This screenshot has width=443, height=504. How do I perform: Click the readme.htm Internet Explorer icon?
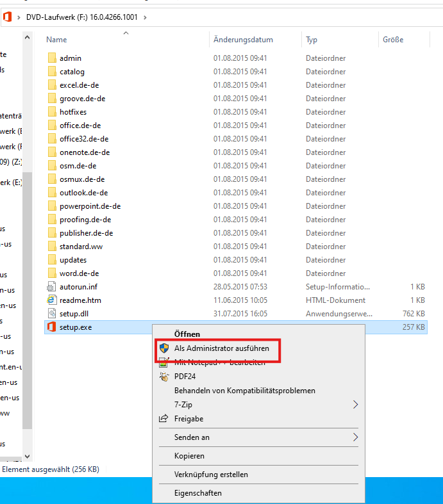click(x=52, y=300)
